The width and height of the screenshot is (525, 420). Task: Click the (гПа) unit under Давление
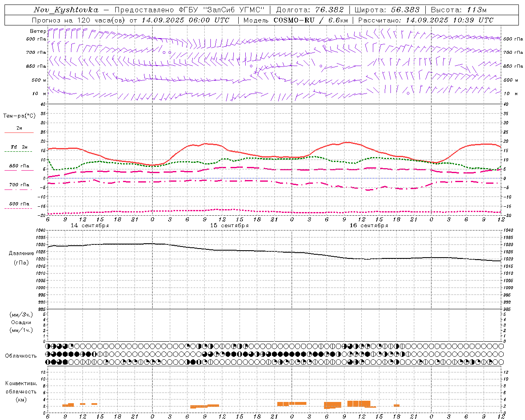coord(21,263)
